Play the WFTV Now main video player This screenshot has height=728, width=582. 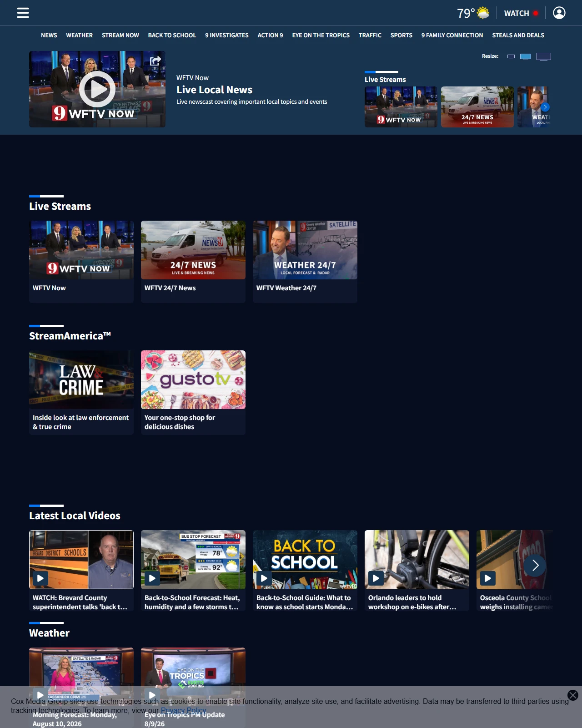coord(97,89)
